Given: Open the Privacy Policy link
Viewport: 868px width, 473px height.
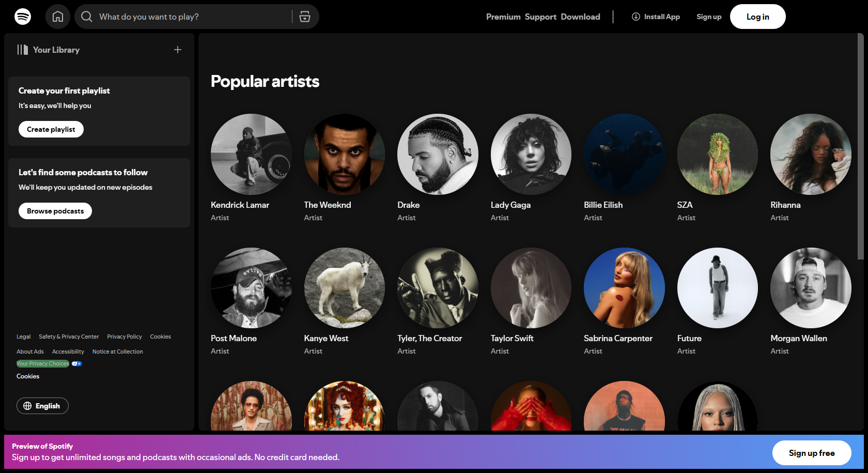Looking at the screenshot, I should click(x=124, y=337).
